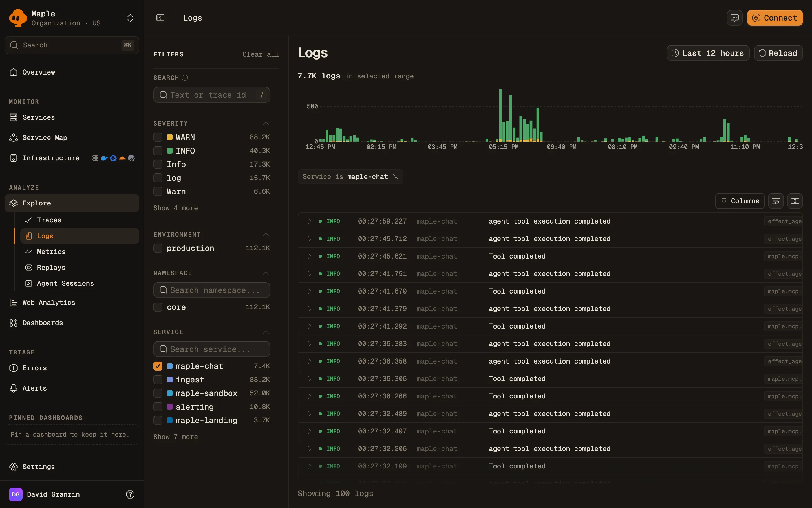The width and height of the screenshot is (812, 508).
Task: Click the help question mark icon
Action: click(130, 494)
